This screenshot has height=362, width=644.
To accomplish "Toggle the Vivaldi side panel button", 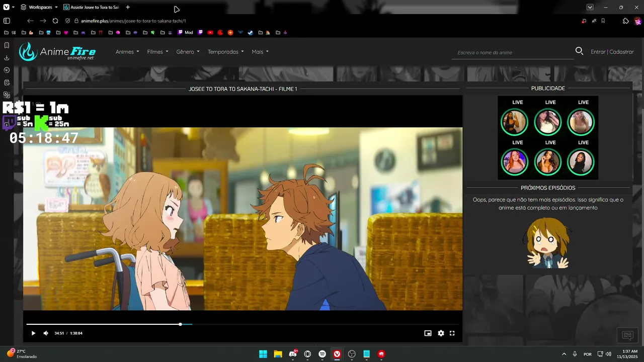I will tap(7, 21).
